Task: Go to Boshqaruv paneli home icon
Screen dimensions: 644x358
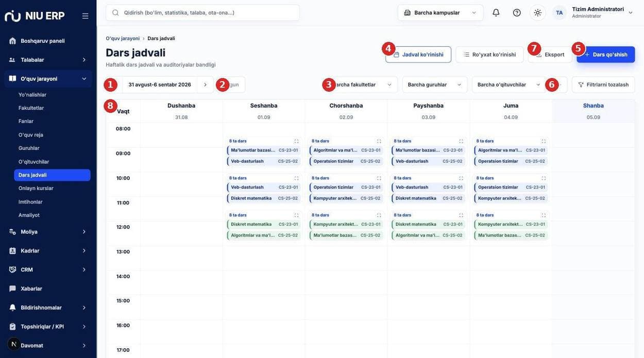Action: 12,41
